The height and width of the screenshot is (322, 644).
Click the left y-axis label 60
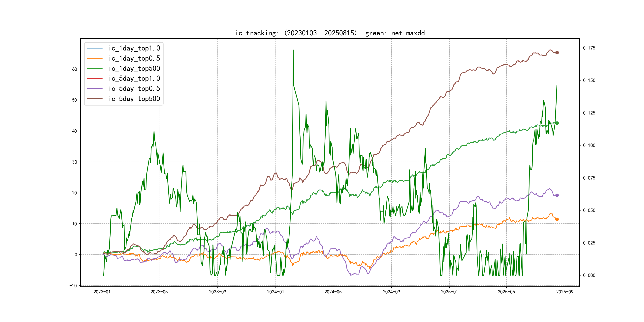75,69
